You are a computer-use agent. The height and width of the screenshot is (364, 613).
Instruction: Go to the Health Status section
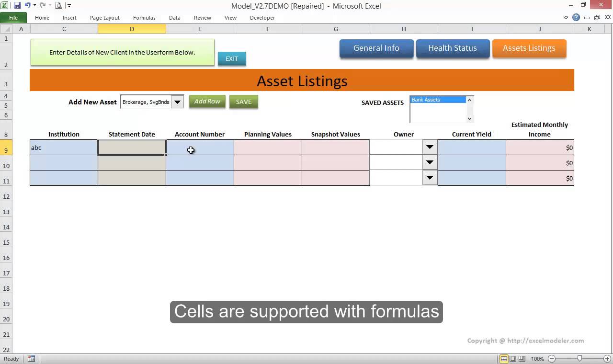(452, 48)
